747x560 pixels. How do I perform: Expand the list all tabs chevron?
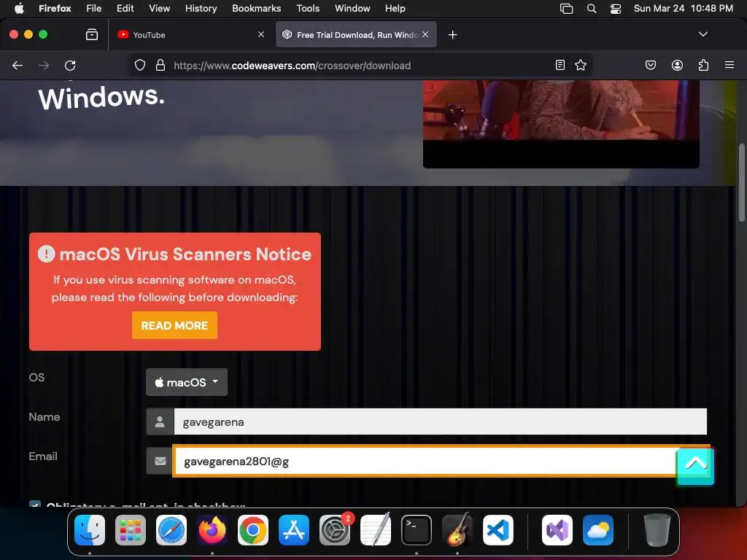[x=703, y=34]
